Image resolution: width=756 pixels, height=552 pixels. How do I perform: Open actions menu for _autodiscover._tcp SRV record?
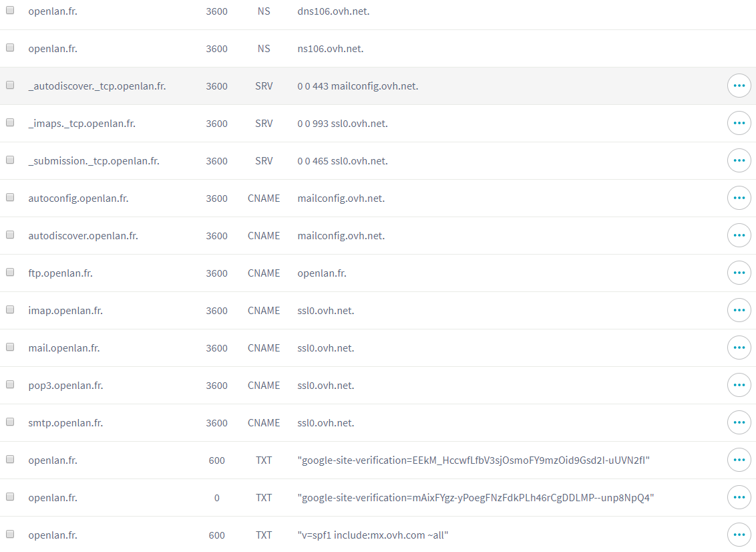739,86
